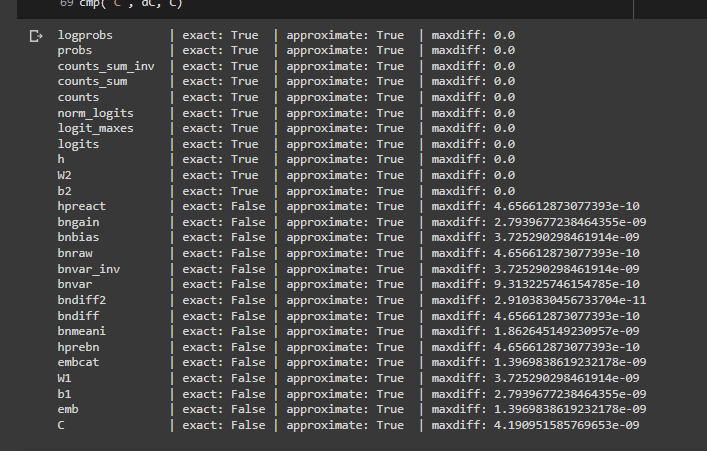The image size is (707, 451).
Task: Click maxdiff value 1.862645149230957e-09
Action: click(566, 331)
